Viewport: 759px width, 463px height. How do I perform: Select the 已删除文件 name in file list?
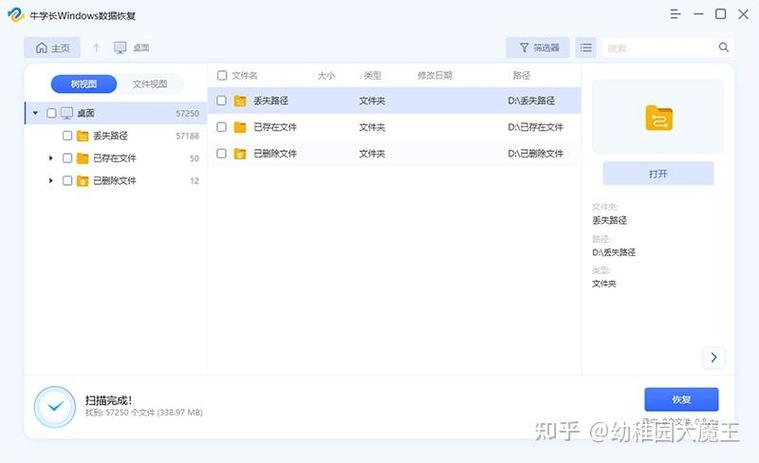275,154
